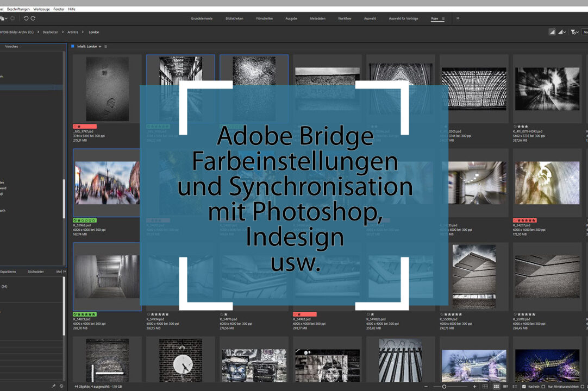Open the Rose workspace options menu
Screen dimensions: 588x391
[x=443, y=18]
